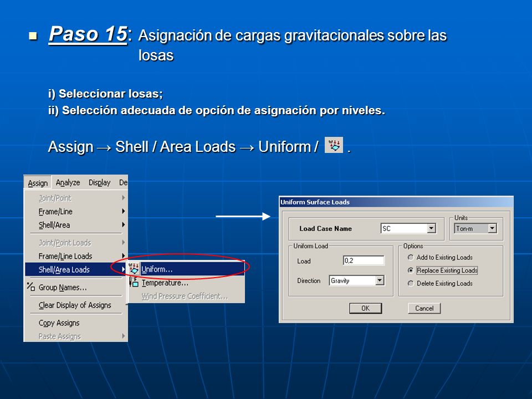Click Cancel in Uniform Surface Loads dialog
The width and height of the screenshot is (532, 399).
(424, 308)
